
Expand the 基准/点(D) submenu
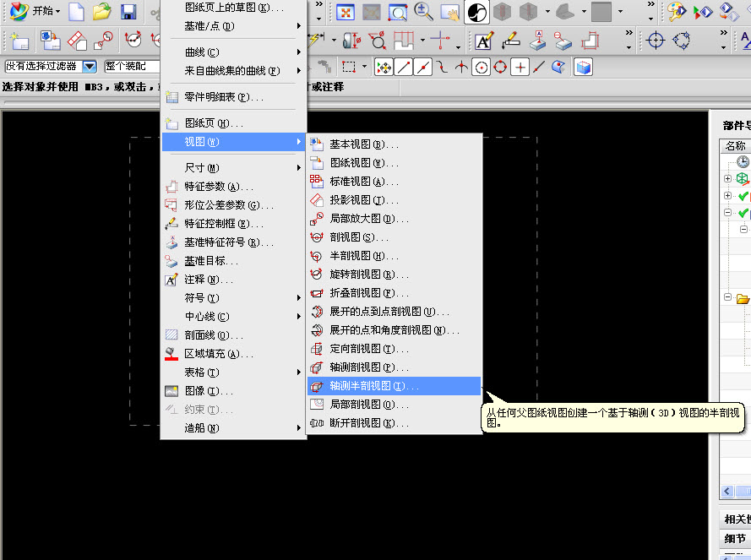tap(233, 26)
